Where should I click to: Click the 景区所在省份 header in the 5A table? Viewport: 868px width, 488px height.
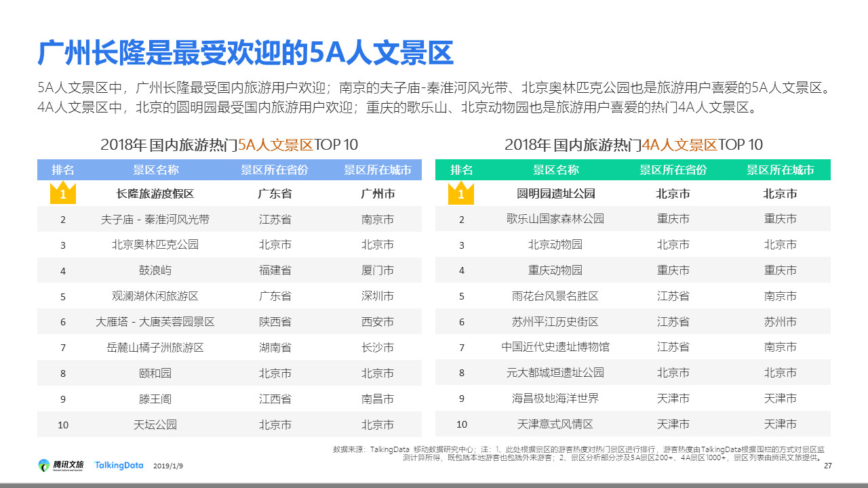pyautogui.click(x=275, y=170)
